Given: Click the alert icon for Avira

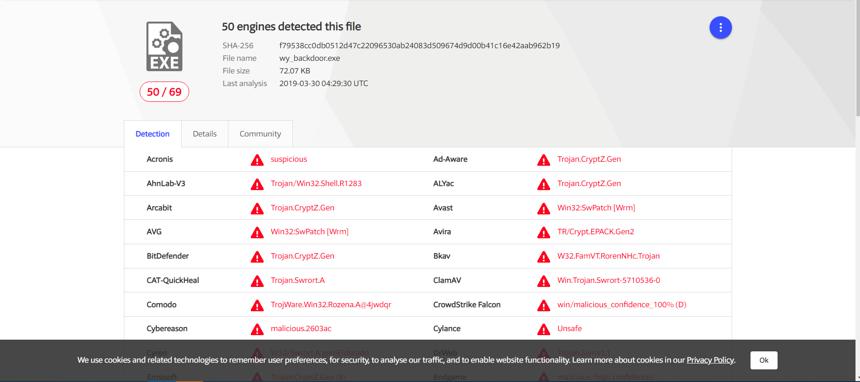Looking at the screenshot, I should tap(544, 232).
